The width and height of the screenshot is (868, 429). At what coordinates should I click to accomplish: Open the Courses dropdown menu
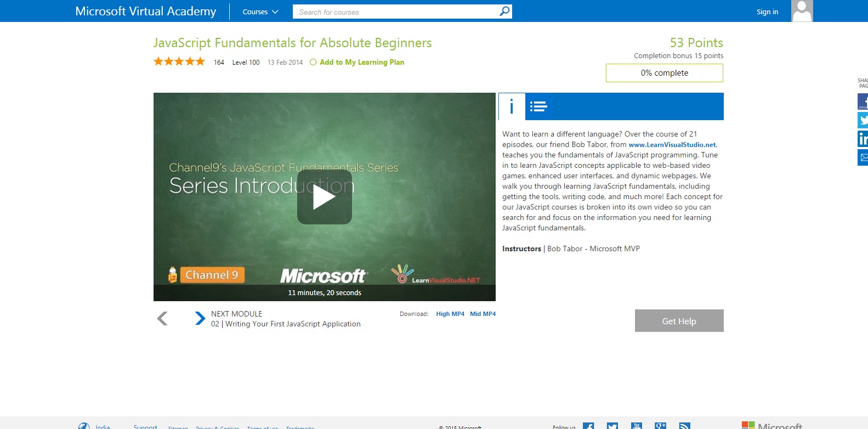pyautogui.click(x=260, y=12)
